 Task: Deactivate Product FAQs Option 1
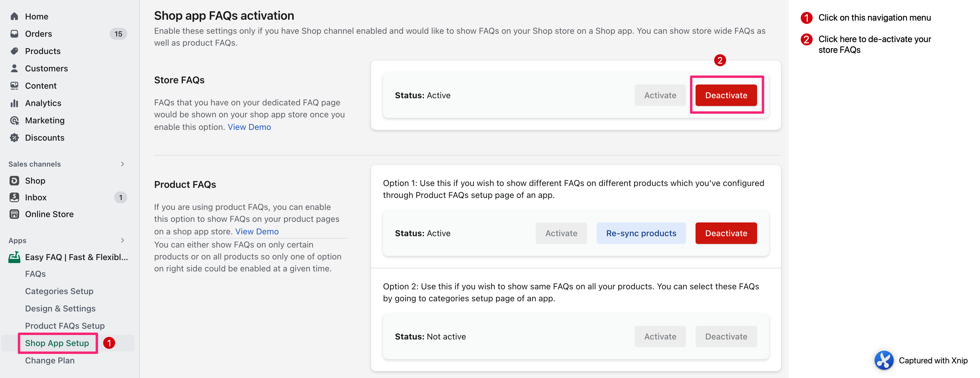pos(725,233)
